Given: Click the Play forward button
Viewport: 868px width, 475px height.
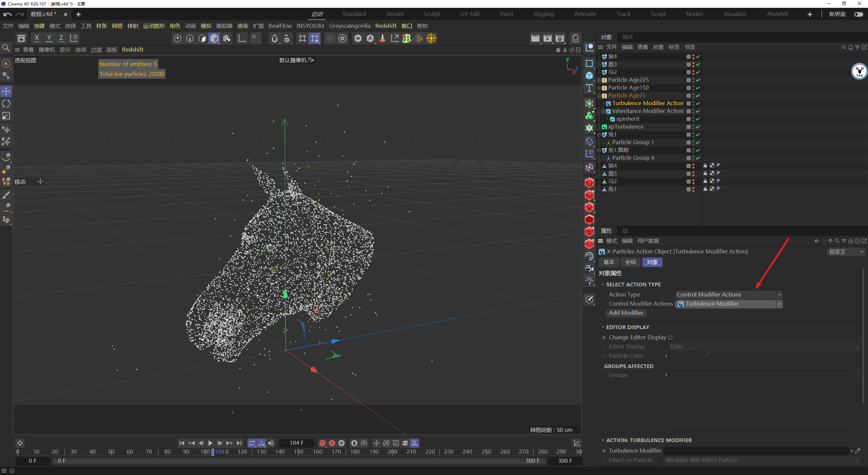Looking at the screenshot, I should pos(210,443).
